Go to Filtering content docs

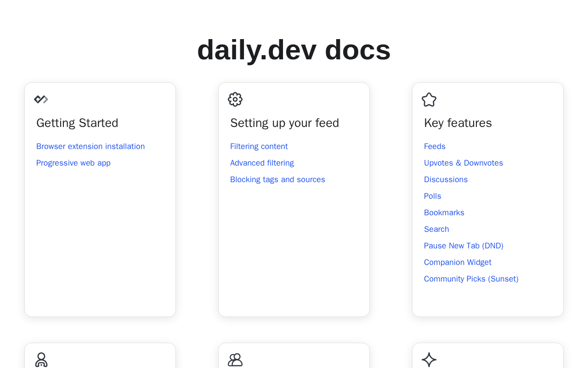tap(259, 146)
